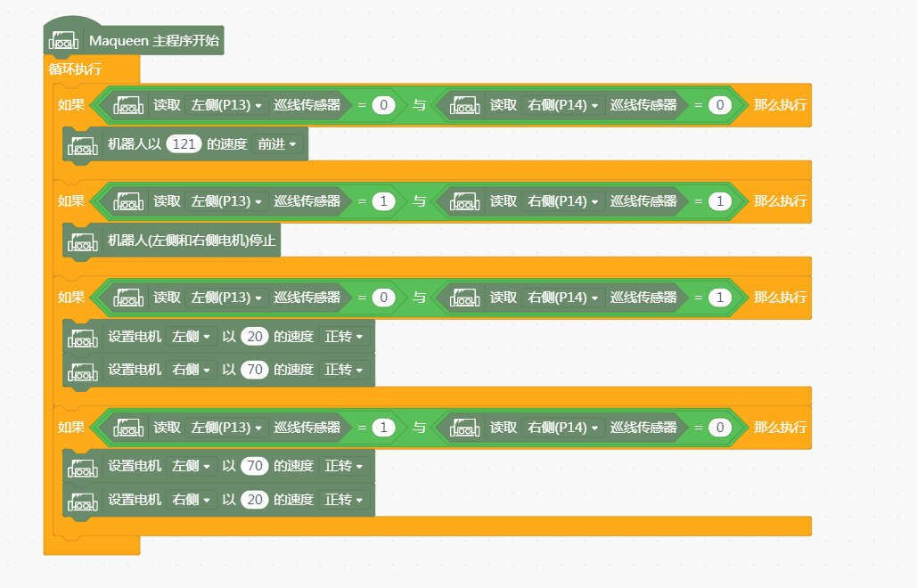Click 那么执行 label of first 如果 block
This screenshot has width=917, height=588.
(780, 105)
